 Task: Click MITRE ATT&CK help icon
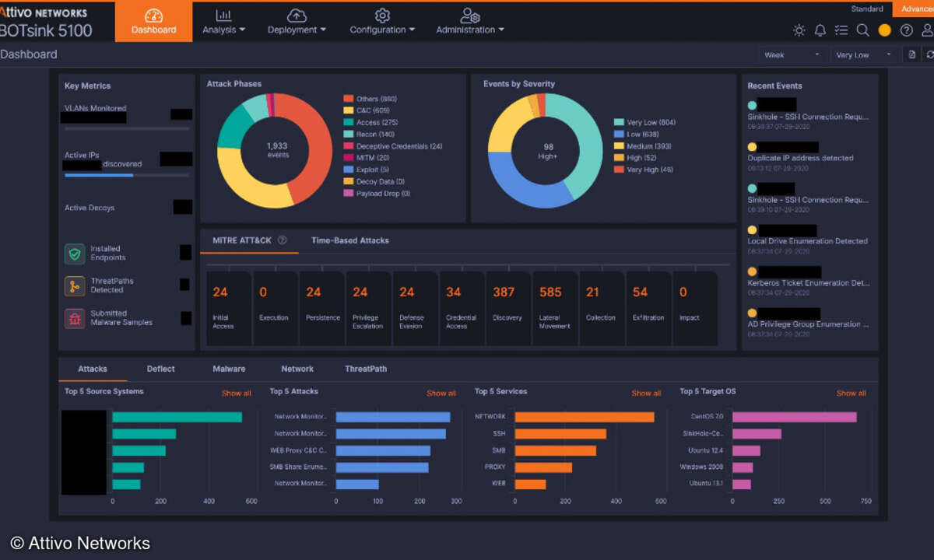pos(282,240)
